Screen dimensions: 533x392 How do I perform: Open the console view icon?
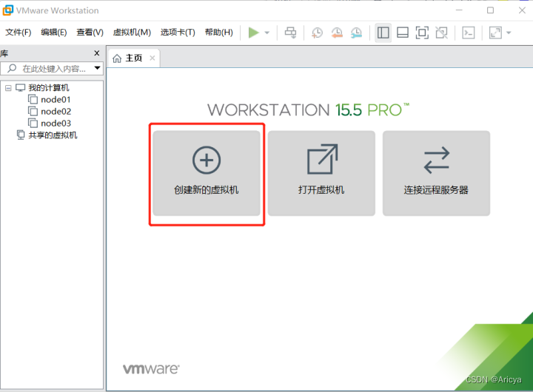[x=469, y=33]
